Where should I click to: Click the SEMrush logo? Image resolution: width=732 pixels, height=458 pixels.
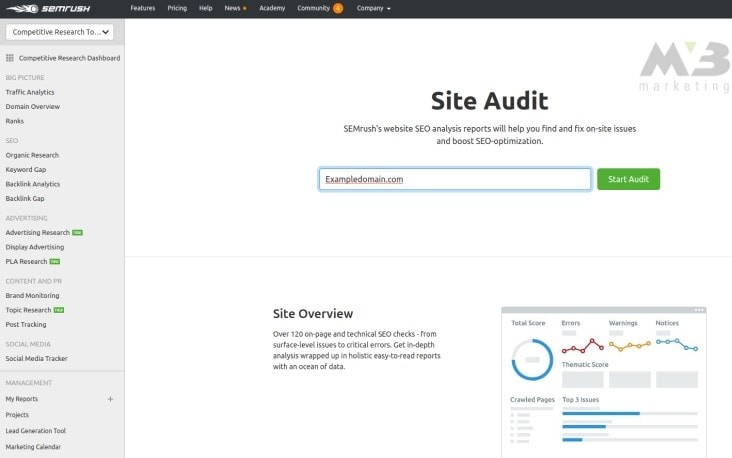tap(48, 8)
